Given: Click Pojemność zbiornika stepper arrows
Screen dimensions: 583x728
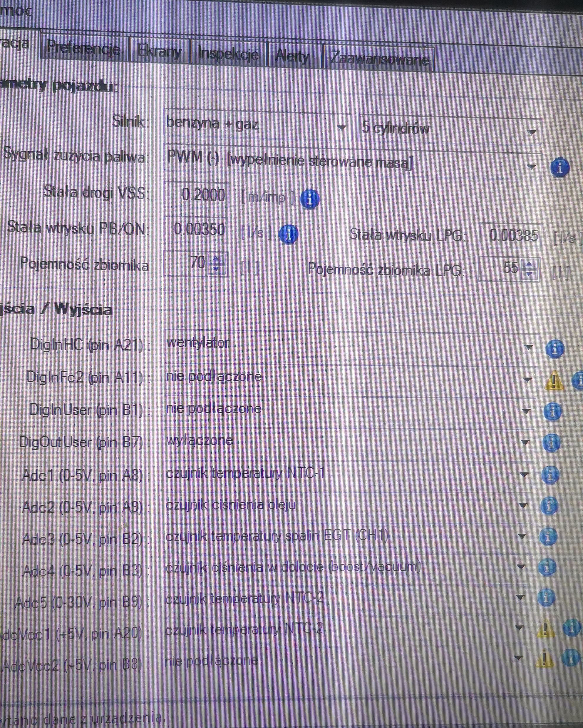Looking at the screenshot, I should tap(216, 264).
